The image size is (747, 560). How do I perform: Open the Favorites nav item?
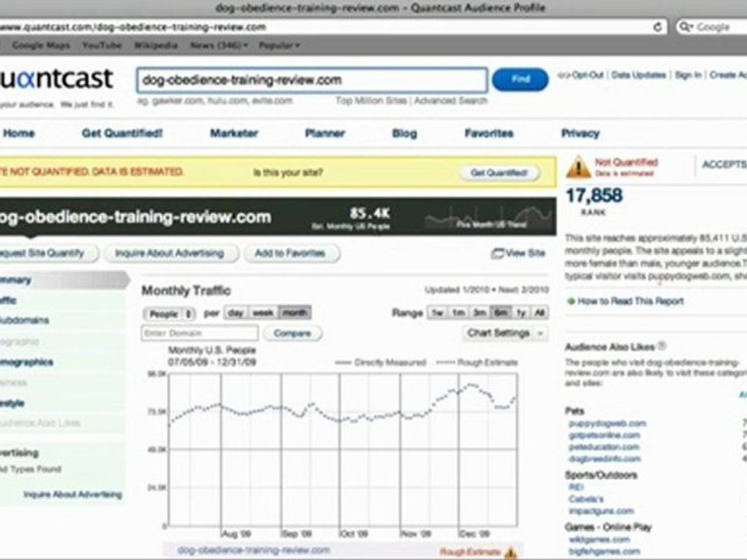[489, 133]
